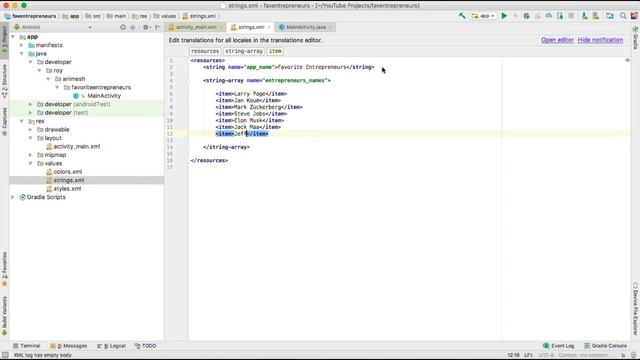Screen dimensions: 640x360
Task: Open the Project Structure icon
Action: [x=610, y=16]
